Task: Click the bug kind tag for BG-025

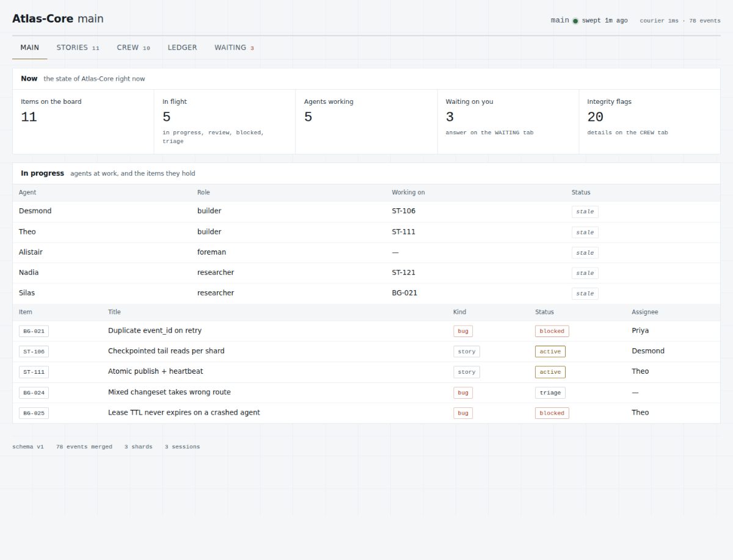Action: pos(463,413)
